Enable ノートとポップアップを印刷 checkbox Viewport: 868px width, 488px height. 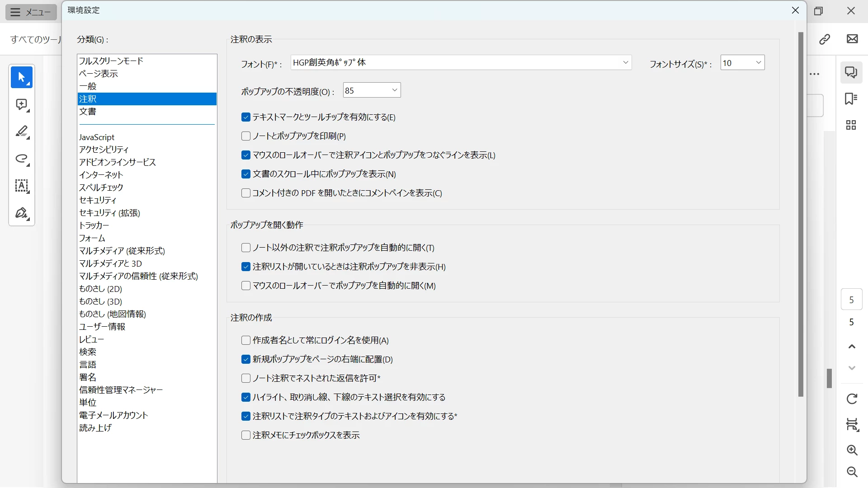click(x=246, y=136)
